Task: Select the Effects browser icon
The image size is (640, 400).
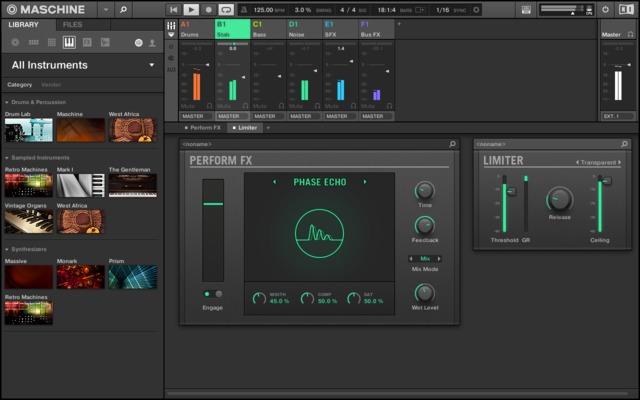Action: 87,42
